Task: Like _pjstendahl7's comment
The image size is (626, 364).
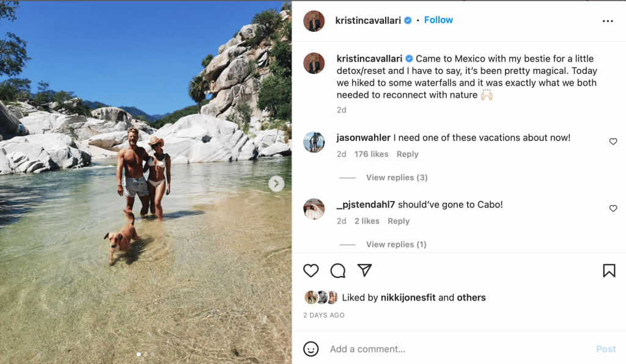Action: click(613, 209)
